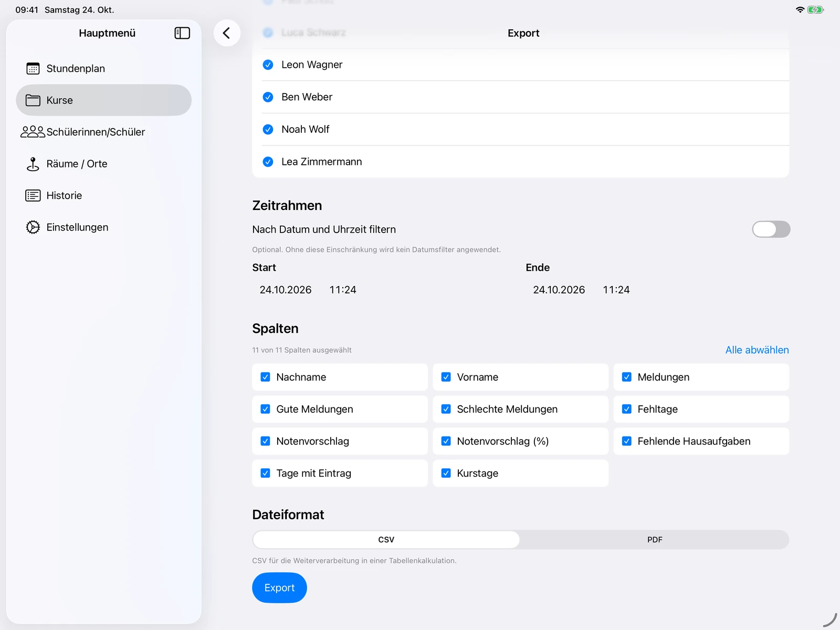Enable Nach Datum und Uhrzeit filtern switch
840x630 pixels.
point(771,229)
